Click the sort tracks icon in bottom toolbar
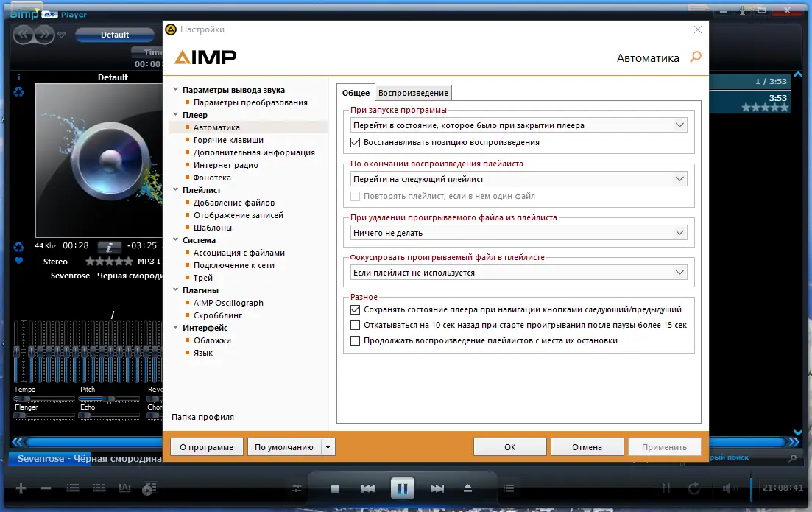 124,488
